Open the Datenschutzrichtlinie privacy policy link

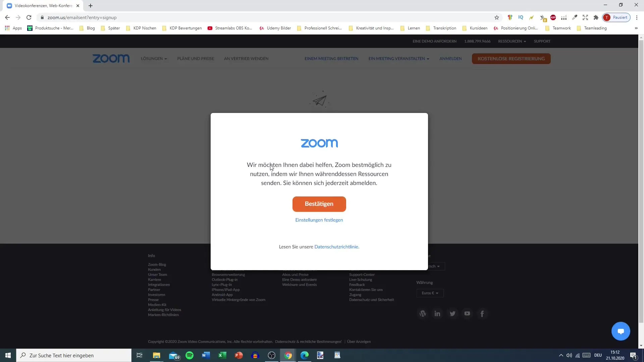coord(336,247)
